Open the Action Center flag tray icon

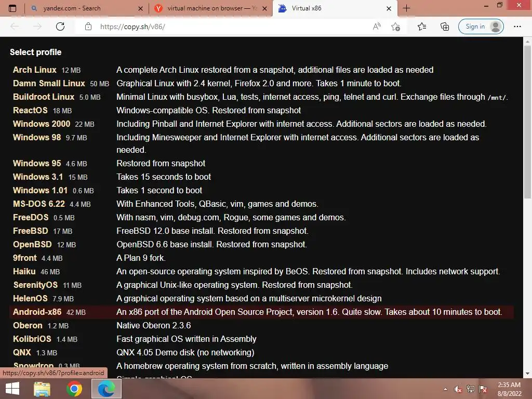pos(483,389)
